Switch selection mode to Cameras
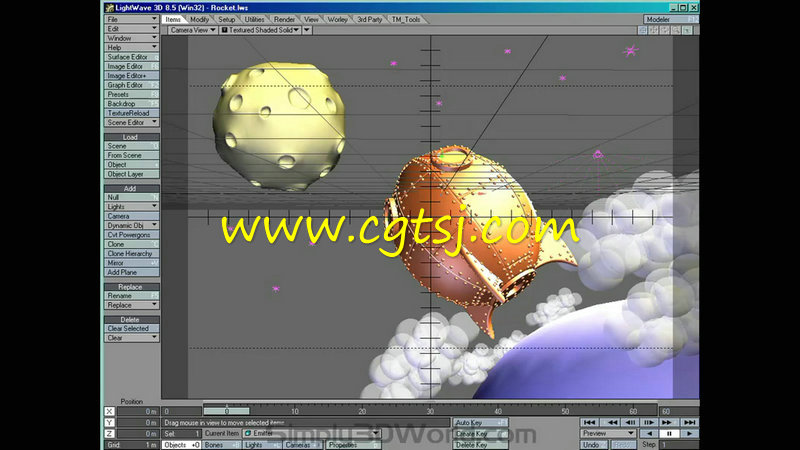This screenshot has width=800, height=450. 302,445
